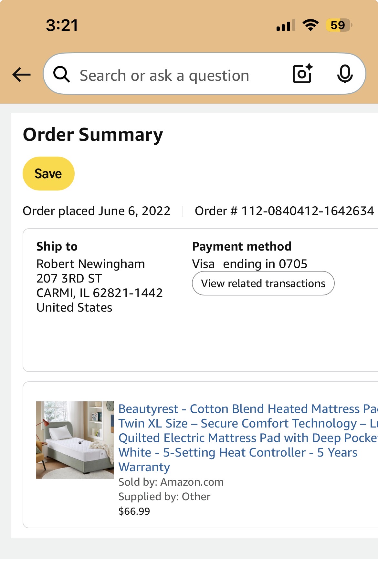This screenshot has width=378, height=588.
Task: Open camera lens visual search
Action: 302,74
